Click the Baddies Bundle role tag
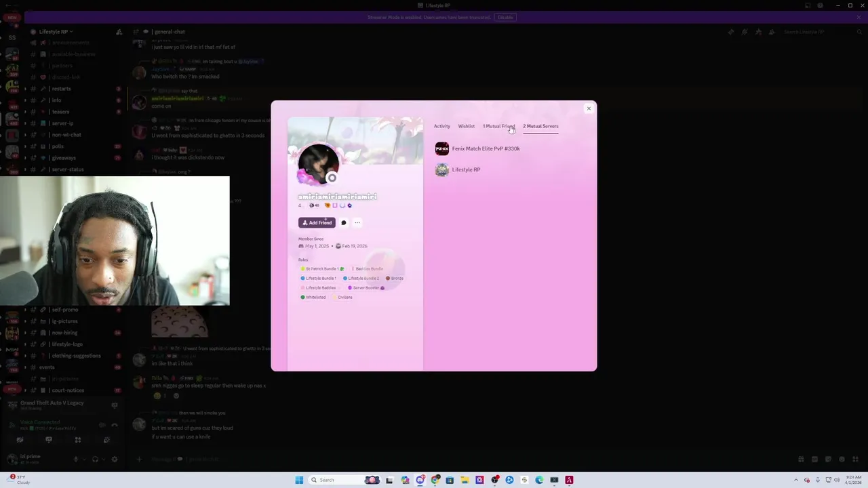The width and height of the screenshot is (868, 488). [x=367, y=268]
